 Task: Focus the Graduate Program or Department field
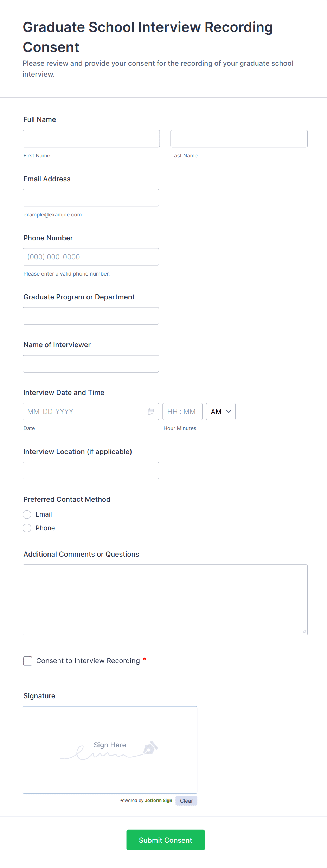(91, 316)
